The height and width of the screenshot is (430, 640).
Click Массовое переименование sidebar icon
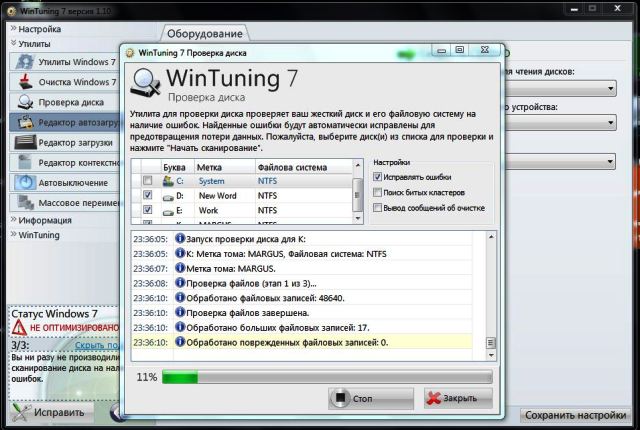point(25,202)
